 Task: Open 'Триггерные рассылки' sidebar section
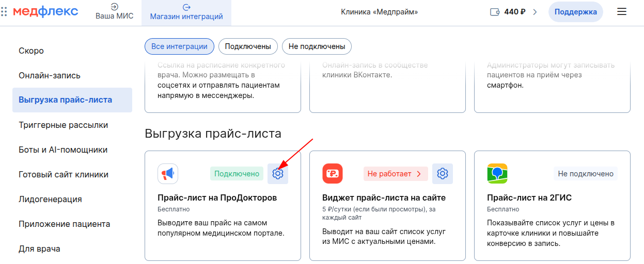(x=63, y=125)
